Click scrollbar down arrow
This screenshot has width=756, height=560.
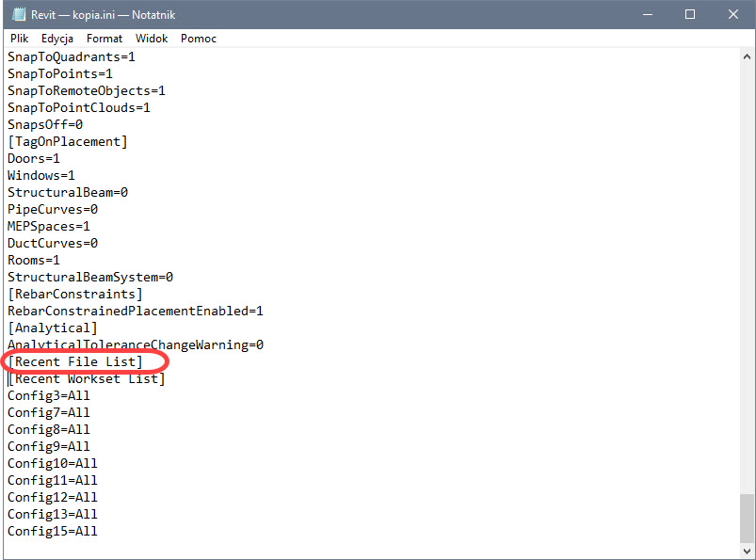coord(747,551)
